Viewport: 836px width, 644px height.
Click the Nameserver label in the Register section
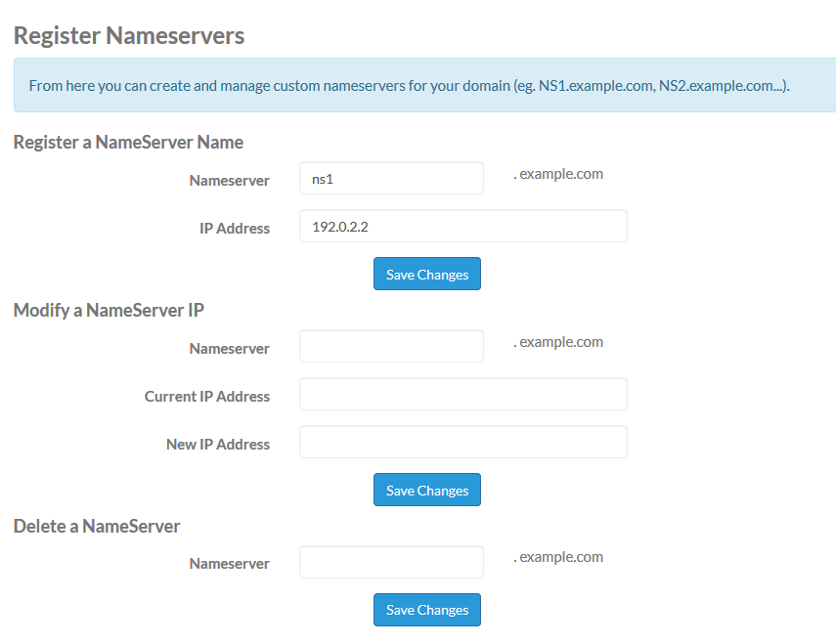(x=229, y=181)
